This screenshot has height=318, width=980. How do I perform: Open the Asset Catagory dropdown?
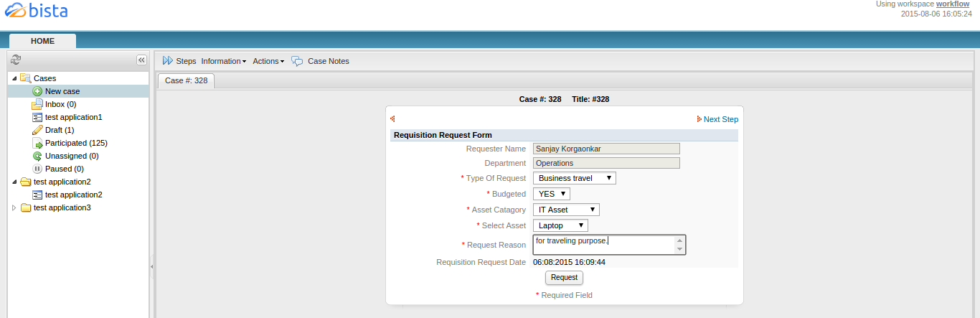[x=566, y=210]
